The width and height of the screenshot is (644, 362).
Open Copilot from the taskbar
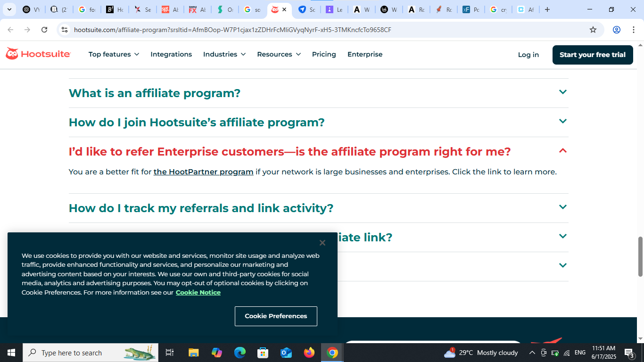pyautogui.click(x=217, y=353)
